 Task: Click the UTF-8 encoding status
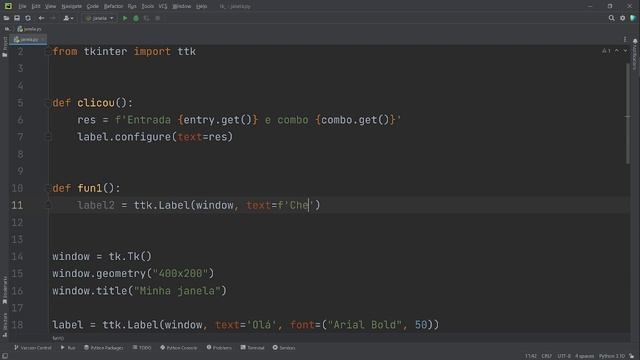(564, 356)
